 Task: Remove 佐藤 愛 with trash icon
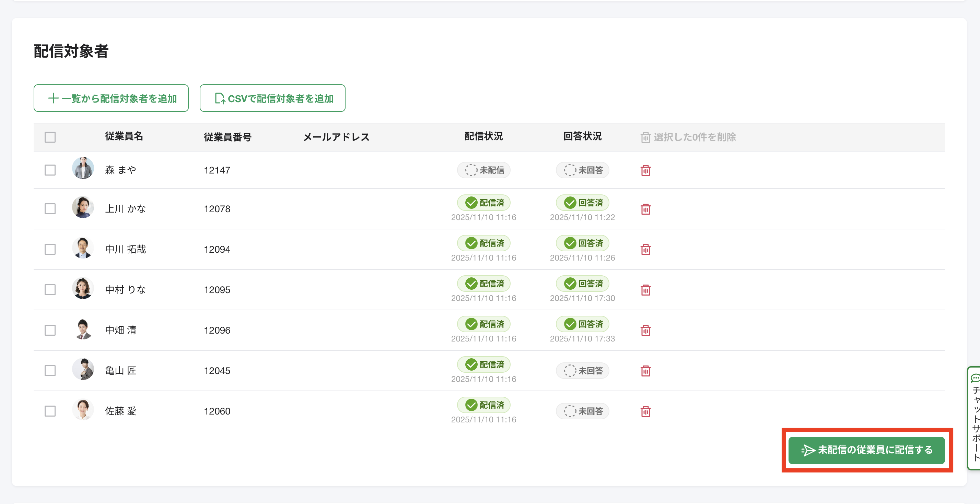point(645,411)
